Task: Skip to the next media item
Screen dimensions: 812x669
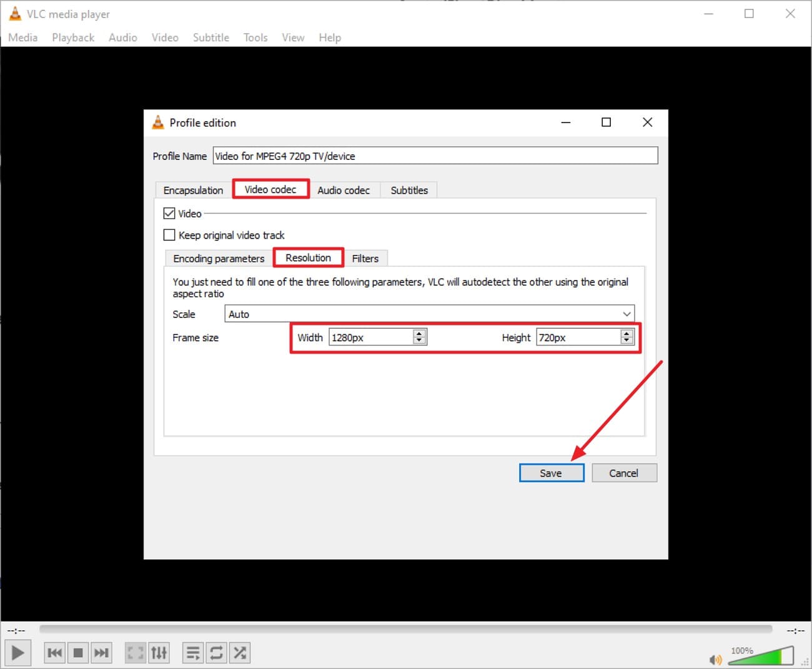Action: click(x=102, y=652)
